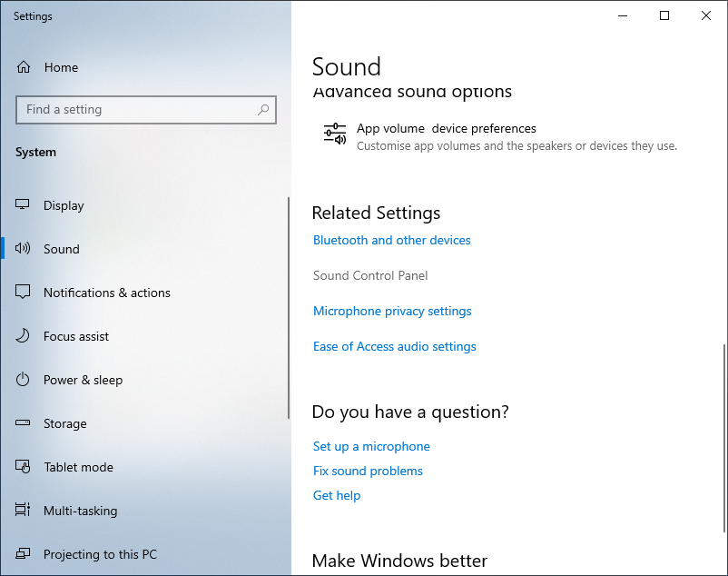This screenshot has width=728, height=576.
Task: Open Projecting to this PC settings
Action: 144,554
